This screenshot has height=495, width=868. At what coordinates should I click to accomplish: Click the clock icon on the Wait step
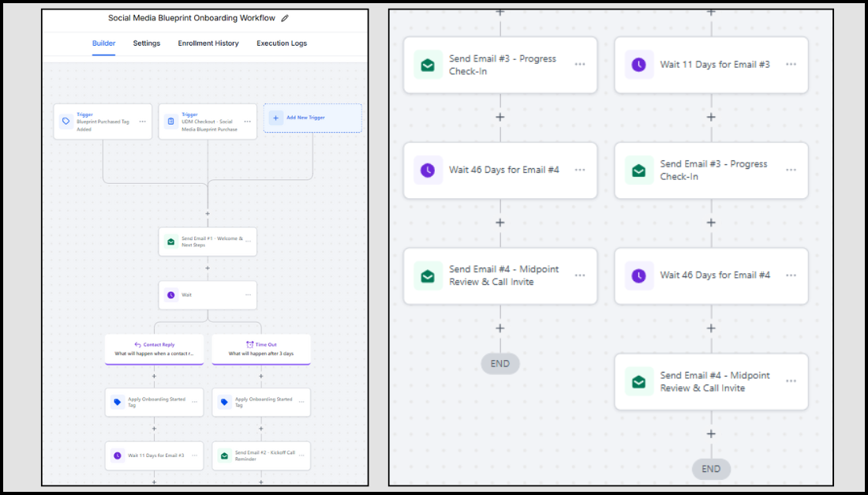click(170, 294)
